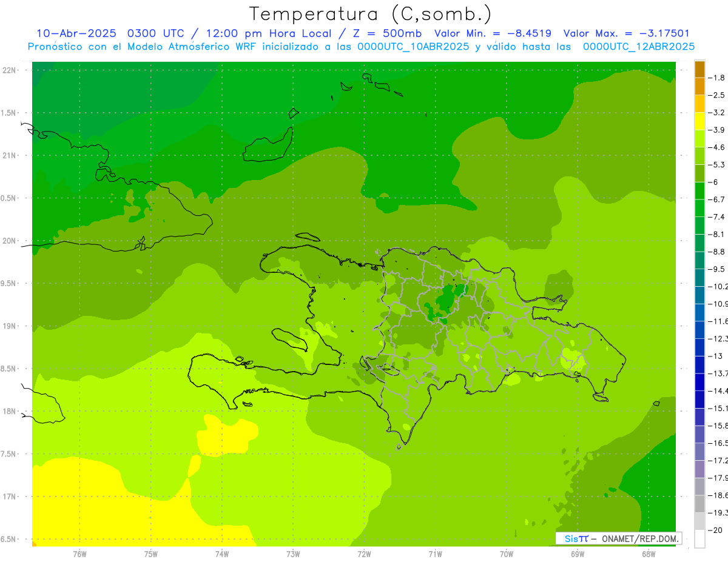Viewport: 728px width, 562px height.
Task: Click the '-7.4' colorbar label
Action: (x=716, y=216)
